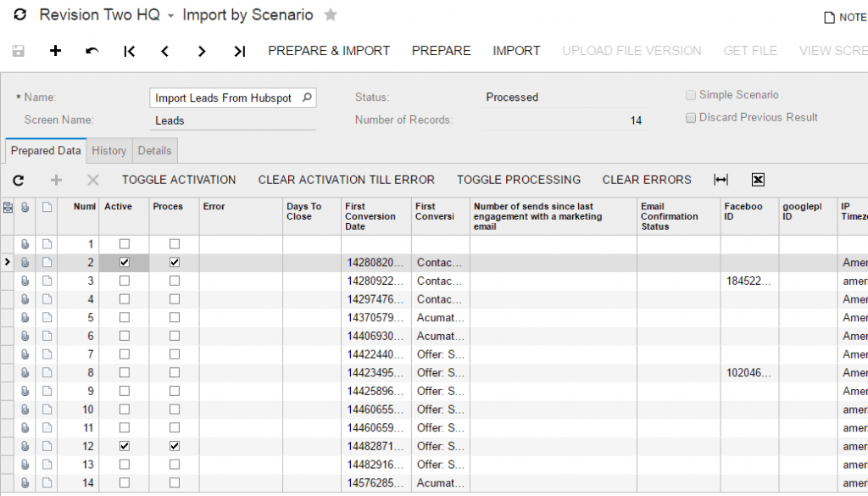Switch to the History tab
The width and height of the screenshot is (868, 496).
(x=109, y=151)
